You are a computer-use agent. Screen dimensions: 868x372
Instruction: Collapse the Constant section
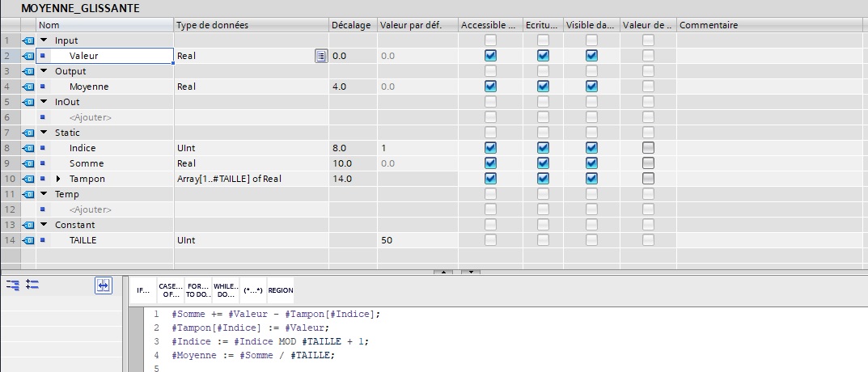pyautogui.click(x=44, y=225)
